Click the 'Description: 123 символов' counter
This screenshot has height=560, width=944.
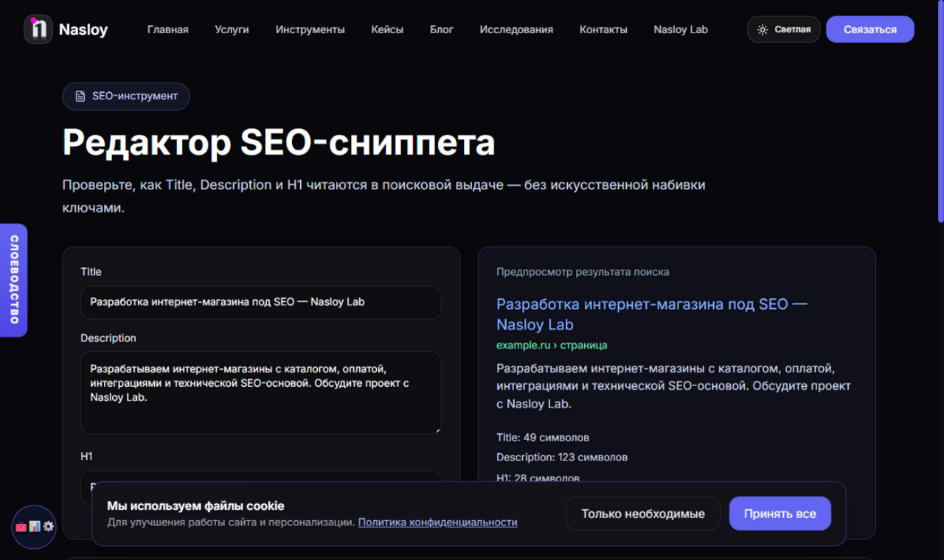[562, 458]
